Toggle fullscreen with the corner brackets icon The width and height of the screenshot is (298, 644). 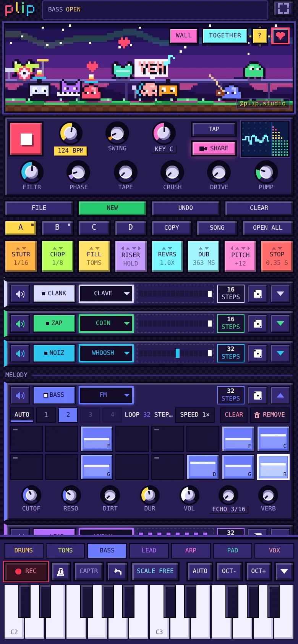tap(283, 9)
